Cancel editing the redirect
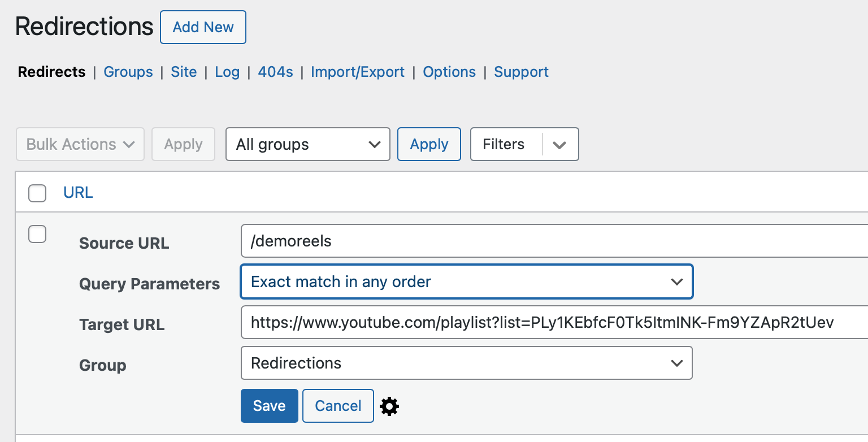This screenshot has height=442, width=868. 338,406
